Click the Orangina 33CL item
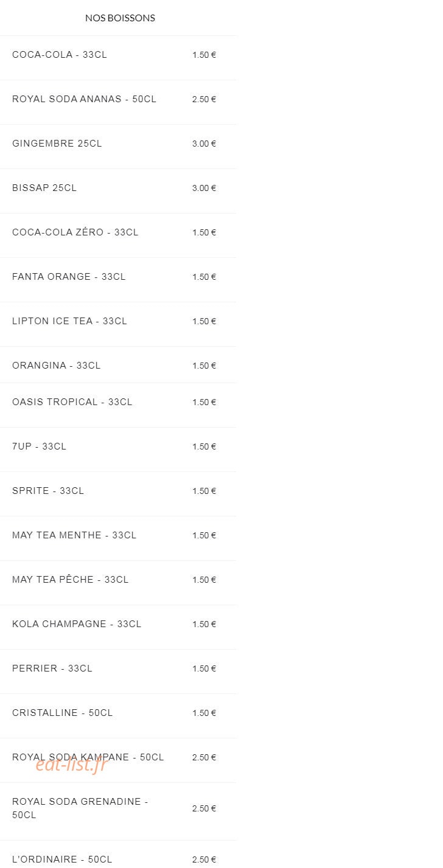 click(119, 365)
